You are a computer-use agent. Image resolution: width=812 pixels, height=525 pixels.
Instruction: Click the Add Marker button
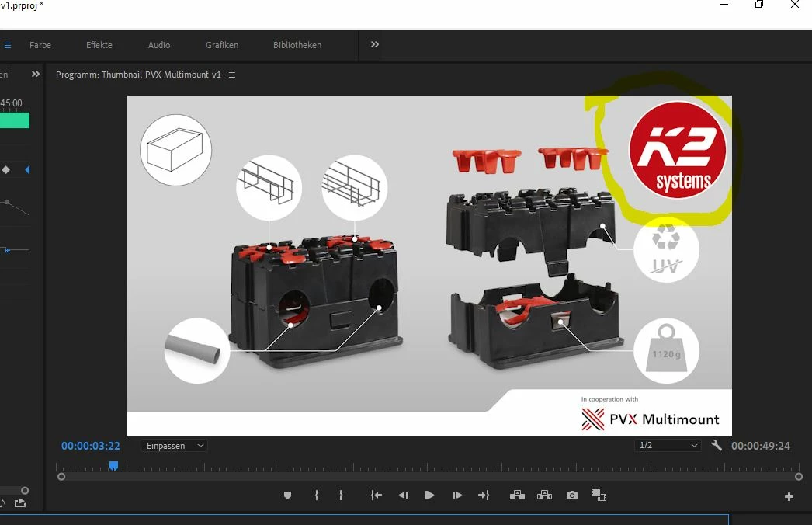point(287,495)
